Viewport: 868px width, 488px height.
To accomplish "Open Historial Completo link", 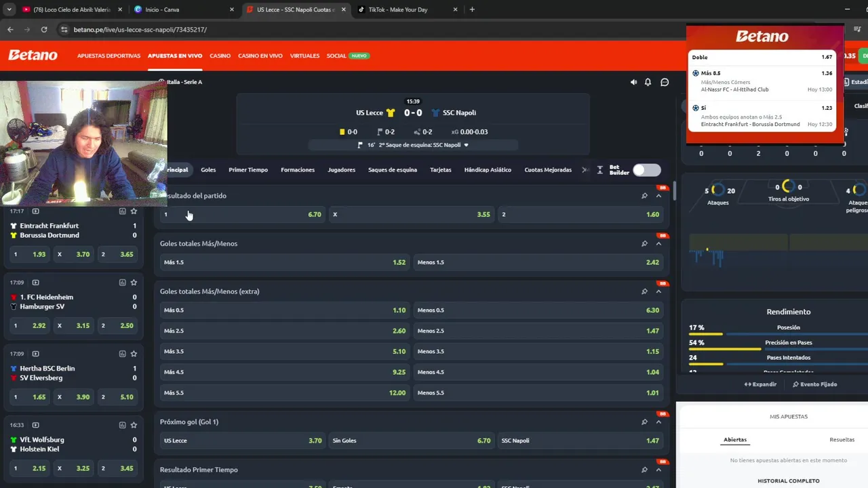I will (789, 481).
